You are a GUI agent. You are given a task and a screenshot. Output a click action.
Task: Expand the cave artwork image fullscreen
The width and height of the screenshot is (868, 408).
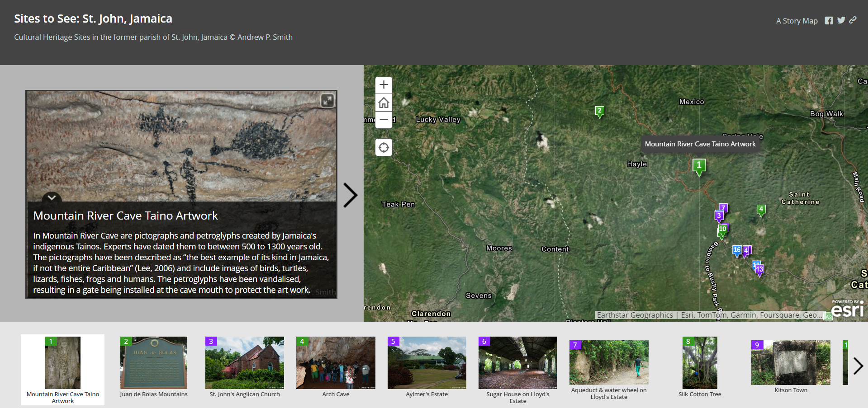(x=327, y=100)
